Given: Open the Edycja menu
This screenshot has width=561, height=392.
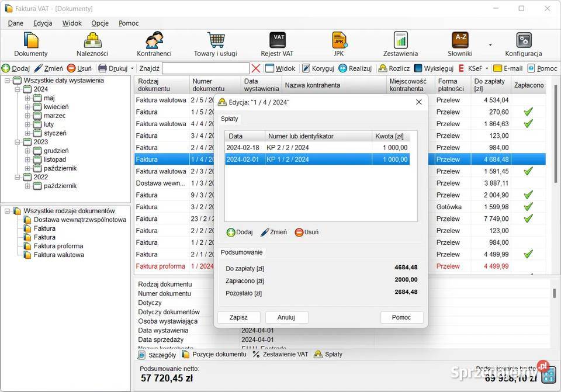Looking at the screenshot, I should [x=43, y=23].
